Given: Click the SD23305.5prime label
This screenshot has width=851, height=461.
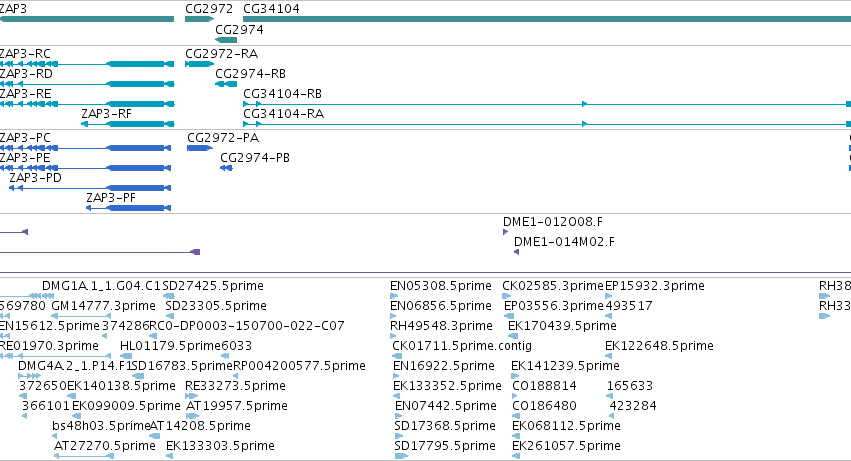Looking at the screenshot, I should [x=216, y=306].
